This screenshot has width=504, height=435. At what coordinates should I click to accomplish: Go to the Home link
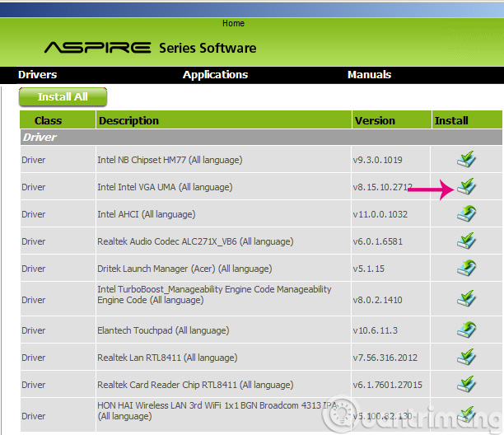(233, 23)
